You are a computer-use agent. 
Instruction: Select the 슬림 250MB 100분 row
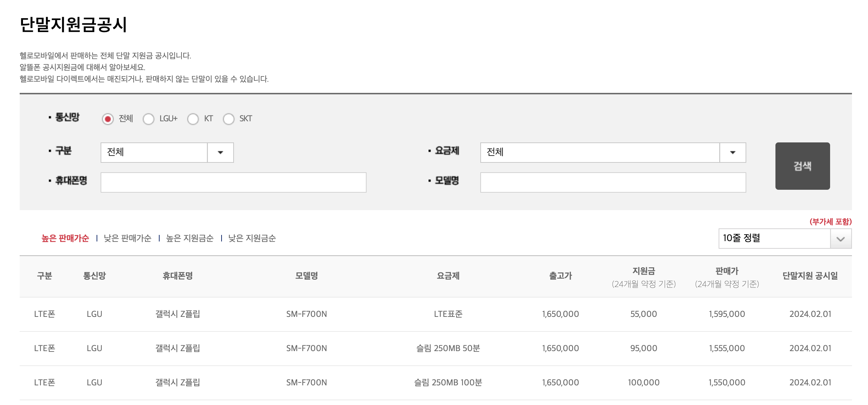pos(448,382)
